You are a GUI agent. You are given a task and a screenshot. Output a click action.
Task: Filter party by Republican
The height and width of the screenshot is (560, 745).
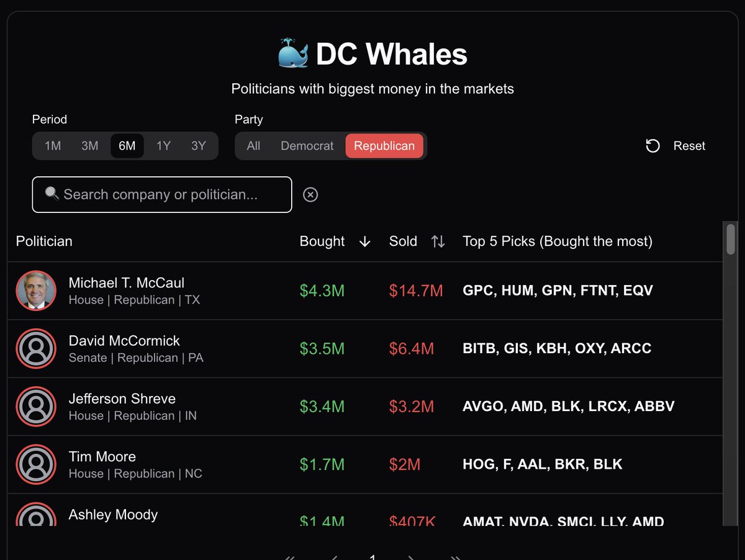click(x=384, y=146)
